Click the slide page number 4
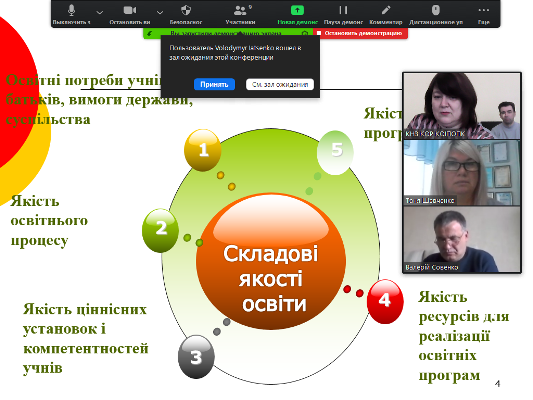This screenshot has width=533, height=400. (x=498, y=384)
